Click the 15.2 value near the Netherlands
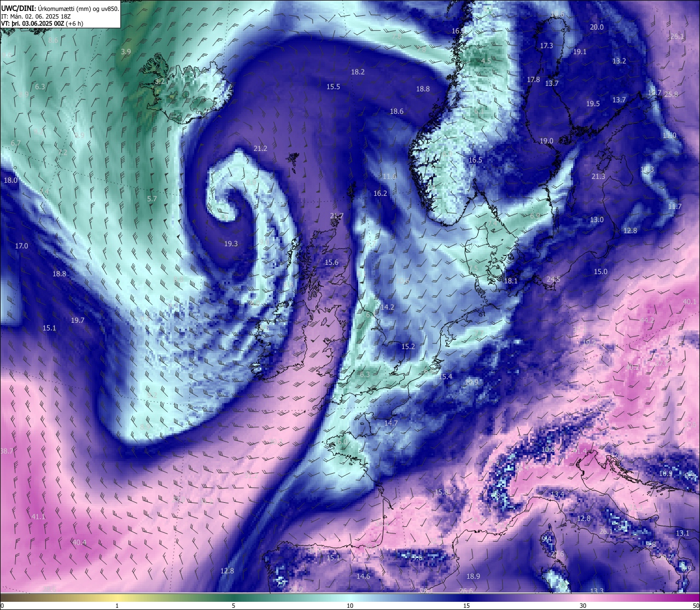Screen dimensions: 700x610 point(408,346)
